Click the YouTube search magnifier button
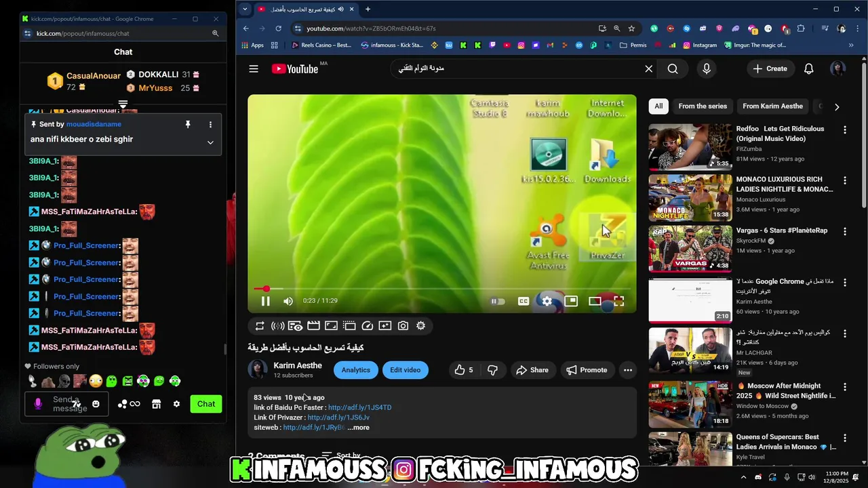868x488 pixels. [673, 68]
